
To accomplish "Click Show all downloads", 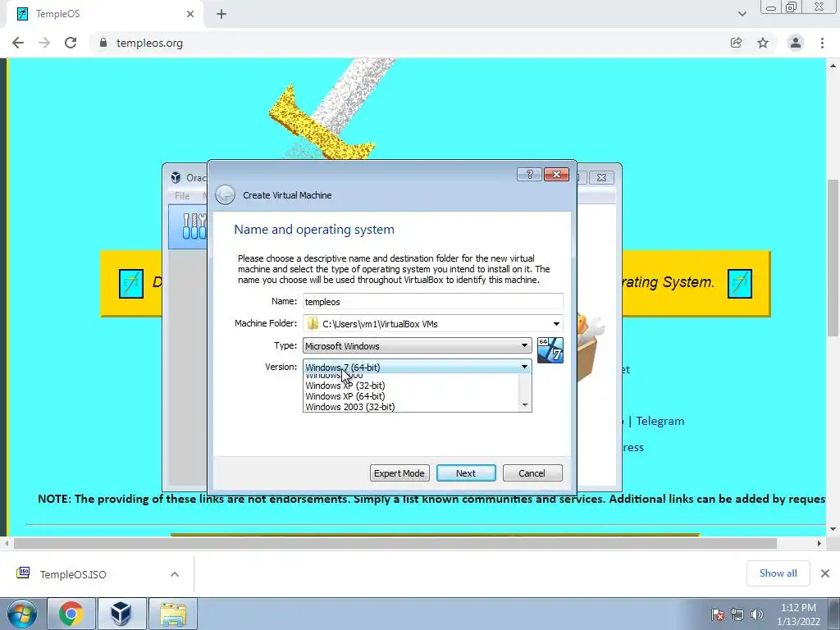I will (778, 573).
